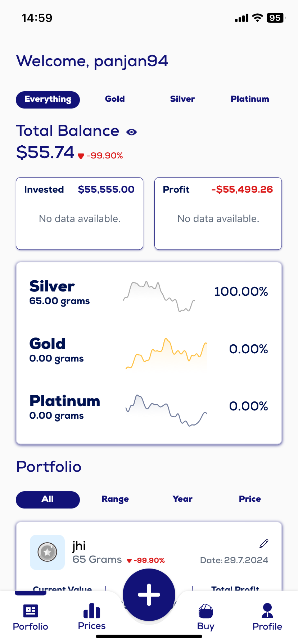Select the All portfolio sort pill
Screen dimensions: 298x644
pyautogui.click(x=48, y=499)
